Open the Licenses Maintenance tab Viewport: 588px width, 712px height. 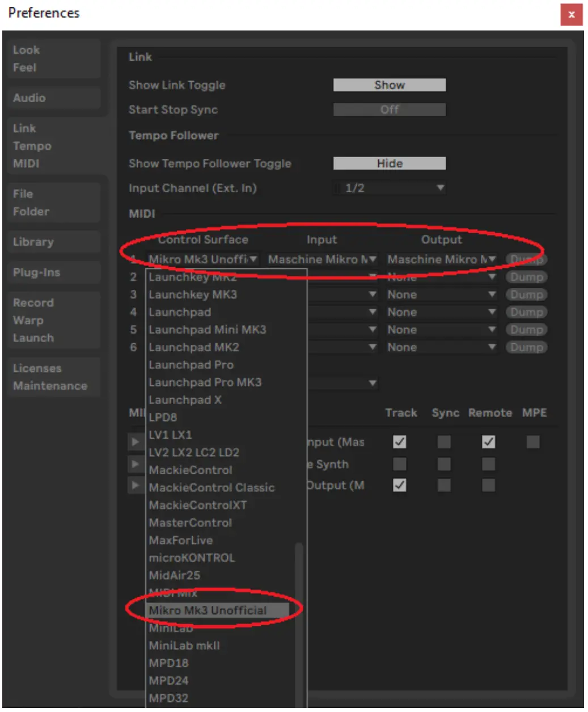(54, 377)
